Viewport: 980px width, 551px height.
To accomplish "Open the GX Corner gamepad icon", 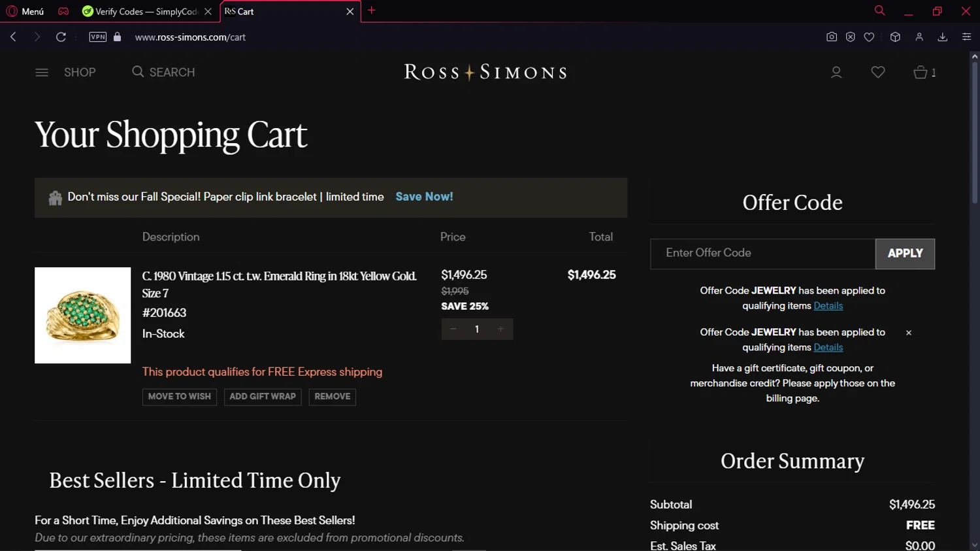I will (63, 11).
